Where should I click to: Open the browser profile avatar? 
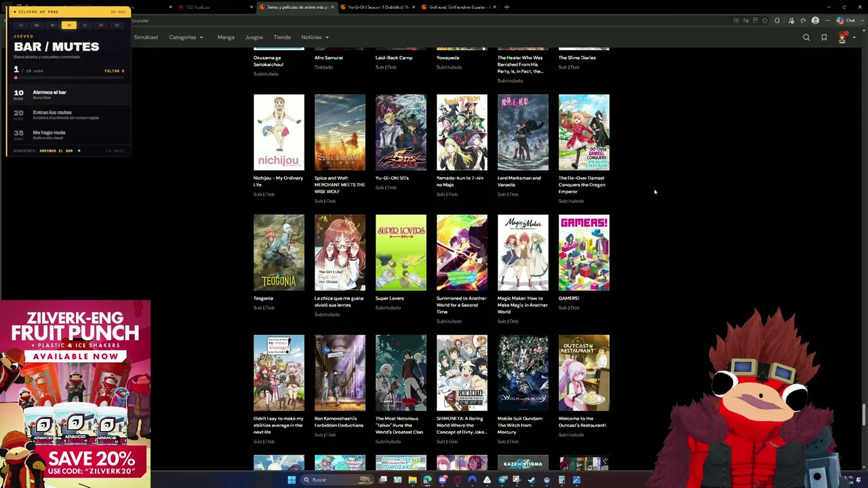point(815,20)
